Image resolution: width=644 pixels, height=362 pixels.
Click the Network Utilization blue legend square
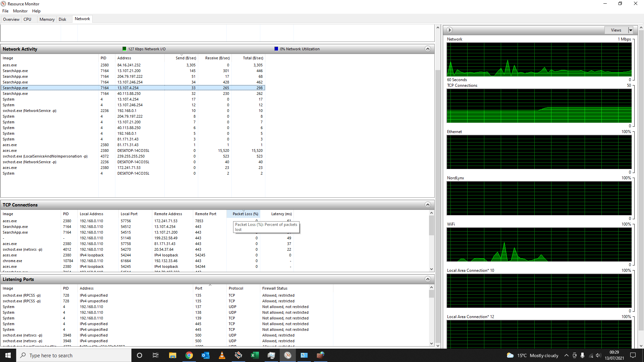276,49
